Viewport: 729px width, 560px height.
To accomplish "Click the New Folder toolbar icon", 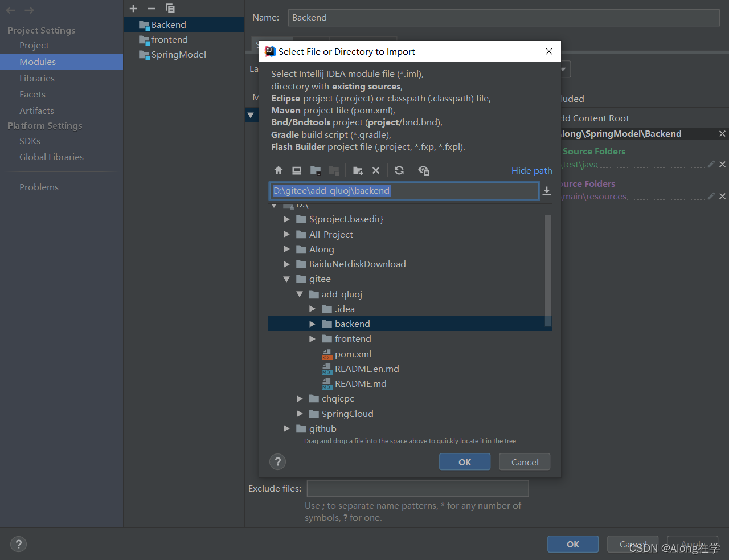I will click(358, 170).
